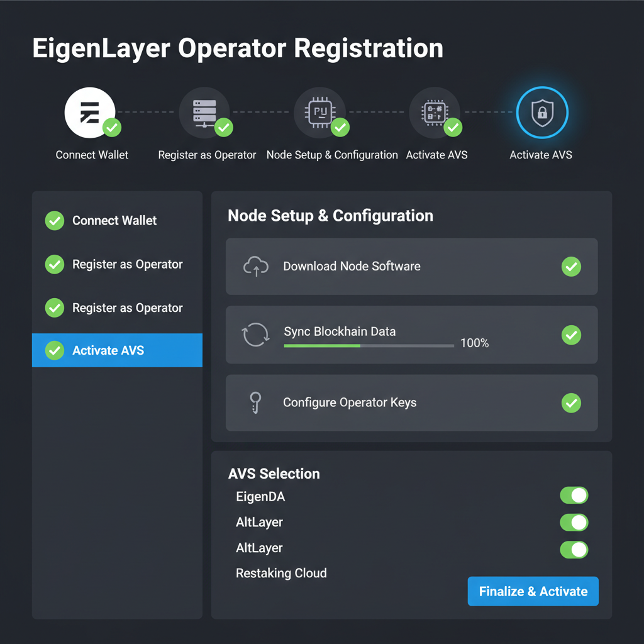644x644 pixels.
Task: Turn off the first AltLayer toggle
Action: tap(573, 522)
